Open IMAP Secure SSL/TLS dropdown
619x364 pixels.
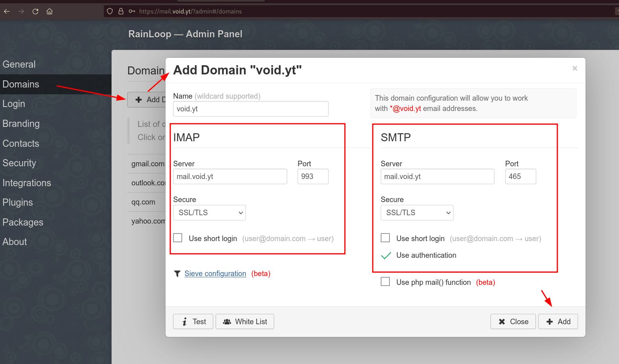[x=210, y=213]
